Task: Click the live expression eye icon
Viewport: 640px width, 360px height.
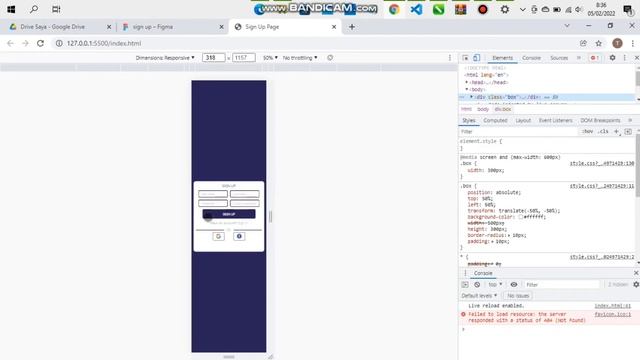Action: tap(514, 284)
